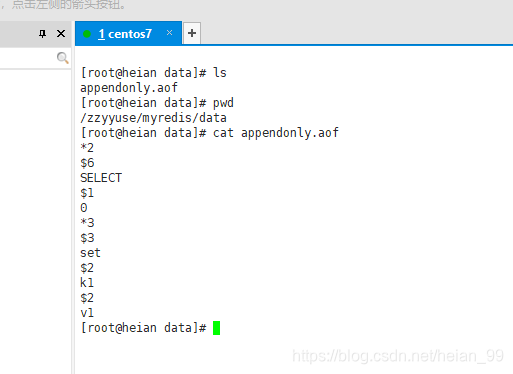
Task: Click the /zzyyuse/myredis/data path output
Action: [x=153, y=118]
